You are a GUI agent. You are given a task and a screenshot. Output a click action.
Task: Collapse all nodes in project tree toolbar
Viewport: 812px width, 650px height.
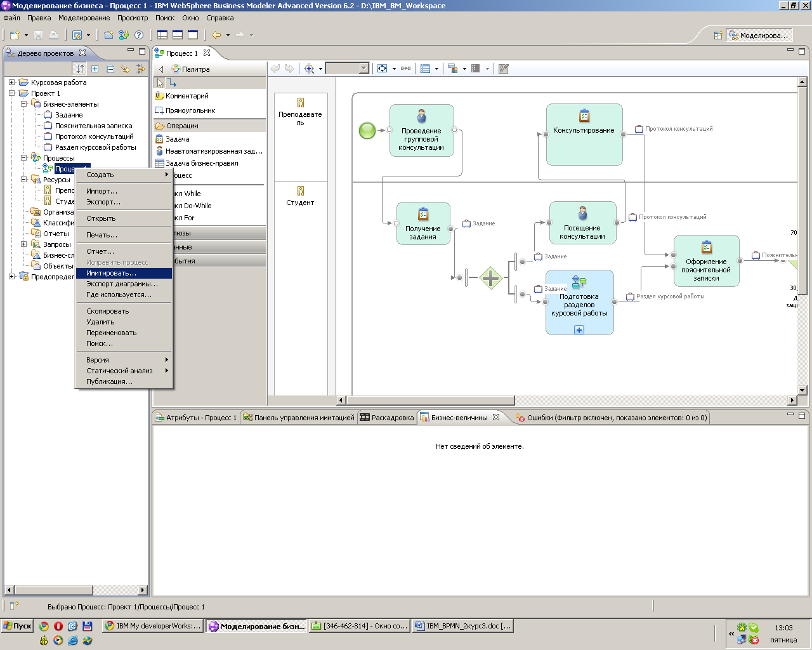click(110, 69)
